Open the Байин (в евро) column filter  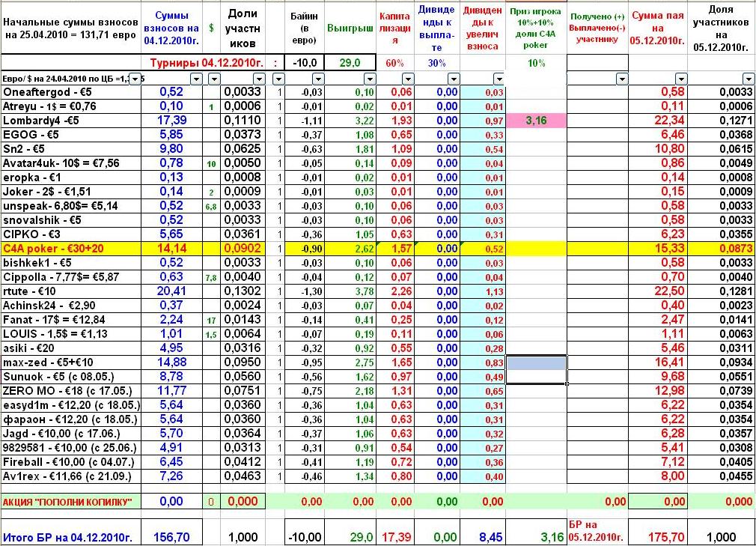point(318,79)
